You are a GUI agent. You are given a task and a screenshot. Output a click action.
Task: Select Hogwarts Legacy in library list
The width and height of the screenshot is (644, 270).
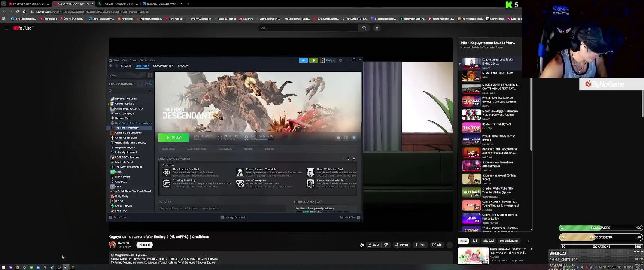pos(125,147)
